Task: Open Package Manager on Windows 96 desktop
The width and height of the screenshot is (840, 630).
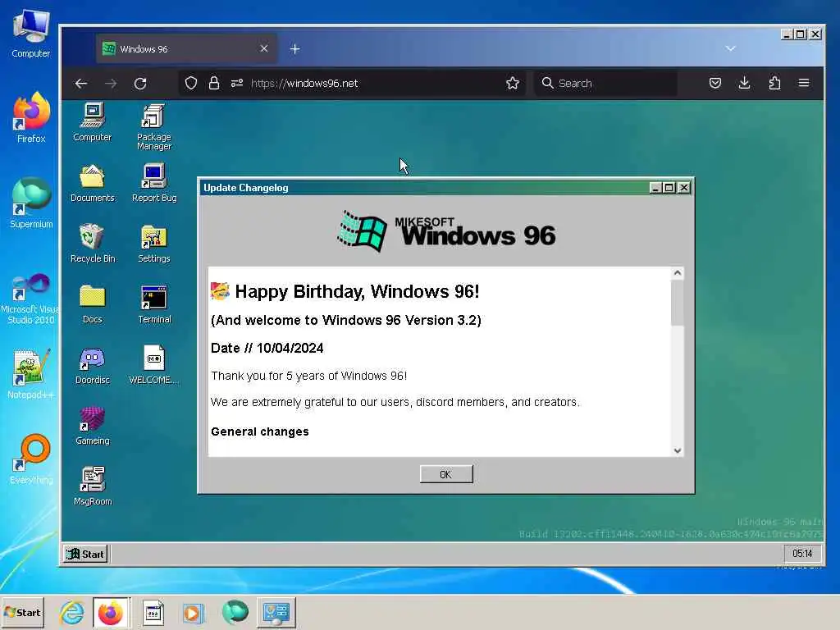Action: (x=153, y=126)
